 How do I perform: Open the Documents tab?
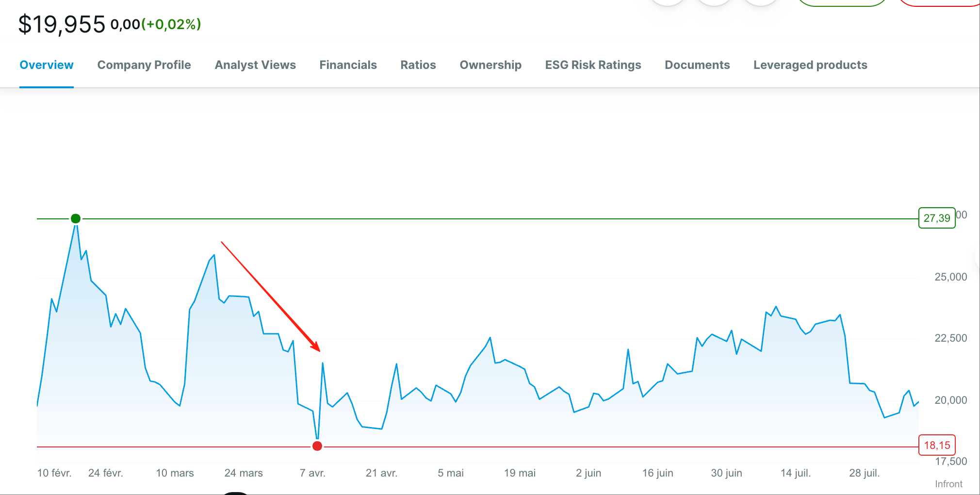pos(697,65)
